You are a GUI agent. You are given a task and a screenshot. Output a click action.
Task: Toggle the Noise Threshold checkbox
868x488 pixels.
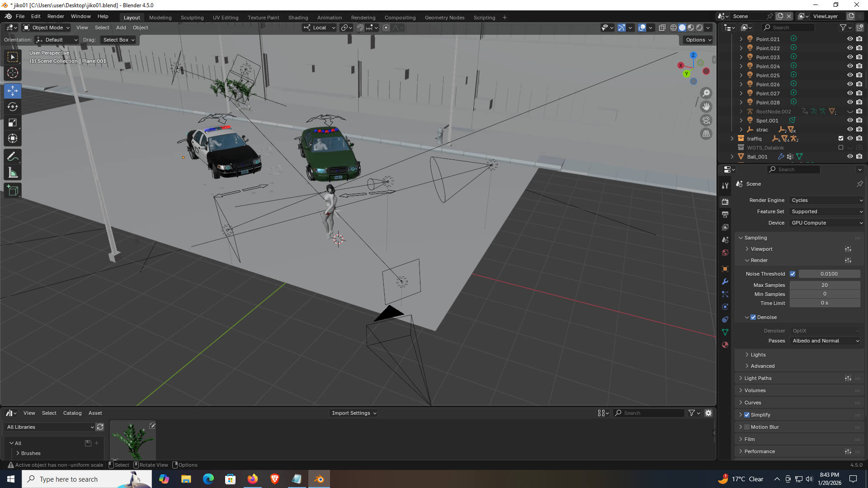click(x=793, y=274)
